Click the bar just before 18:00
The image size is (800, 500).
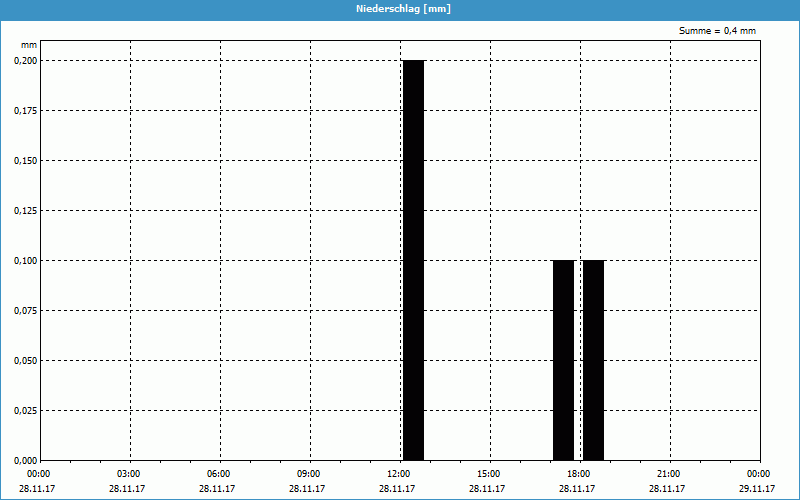pyautogui.click(x=563, y=360)
